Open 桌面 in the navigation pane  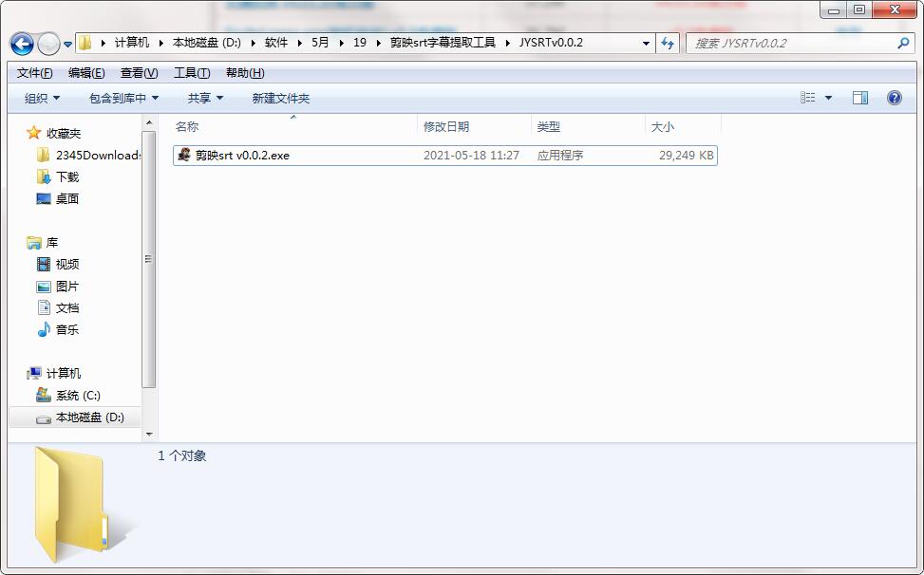tap(67, 199)
